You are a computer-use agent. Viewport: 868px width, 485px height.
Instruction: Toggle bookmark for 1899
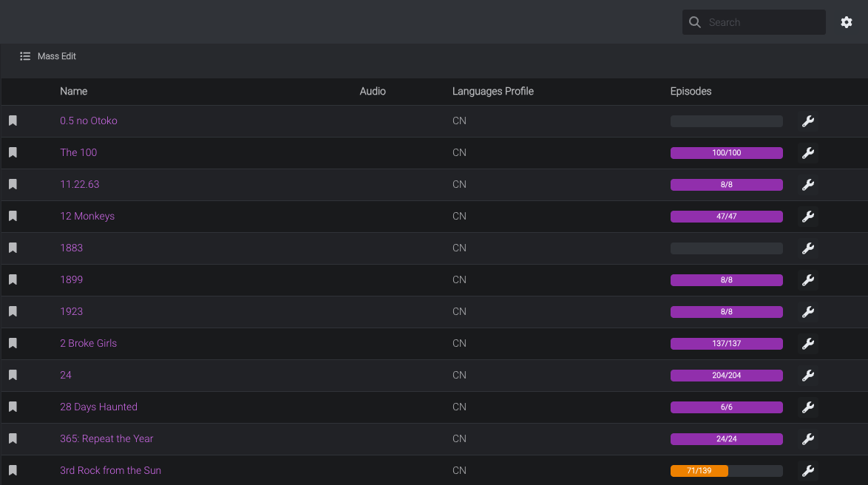pos(13,279)
